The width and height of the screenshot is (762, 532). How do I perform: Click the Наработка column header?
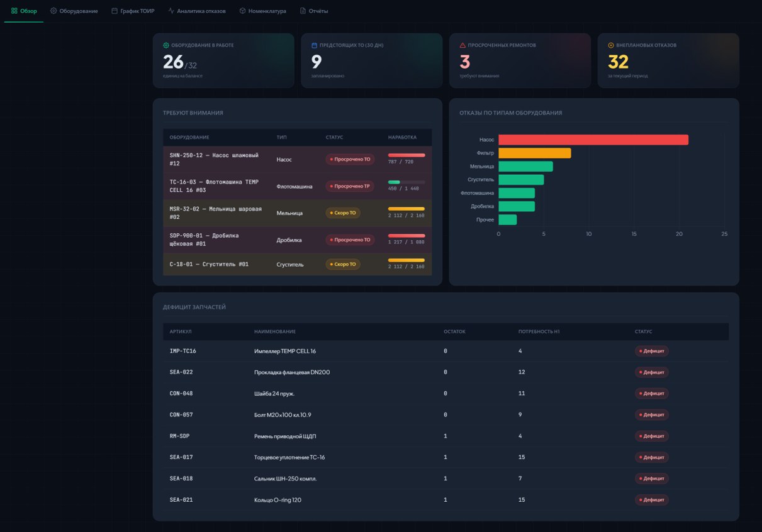[x=402, y=137]
